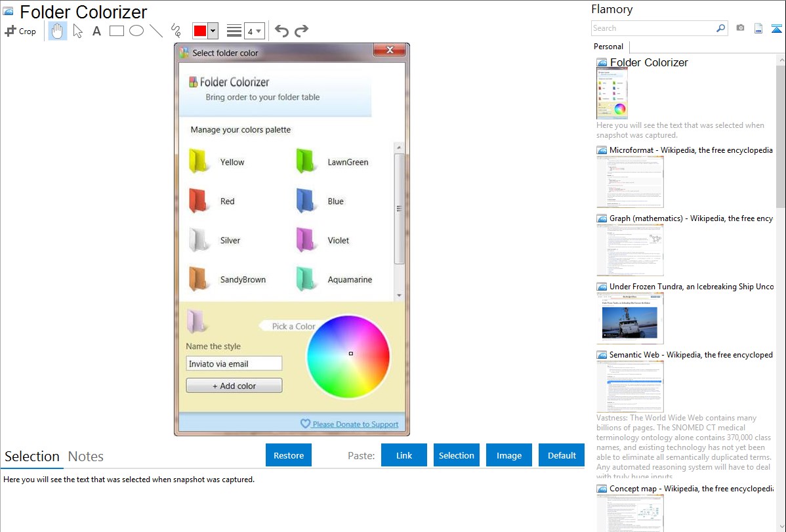Pick the rectangle shape tool
This screenshot has height=532, width=786.
(117, 31)
